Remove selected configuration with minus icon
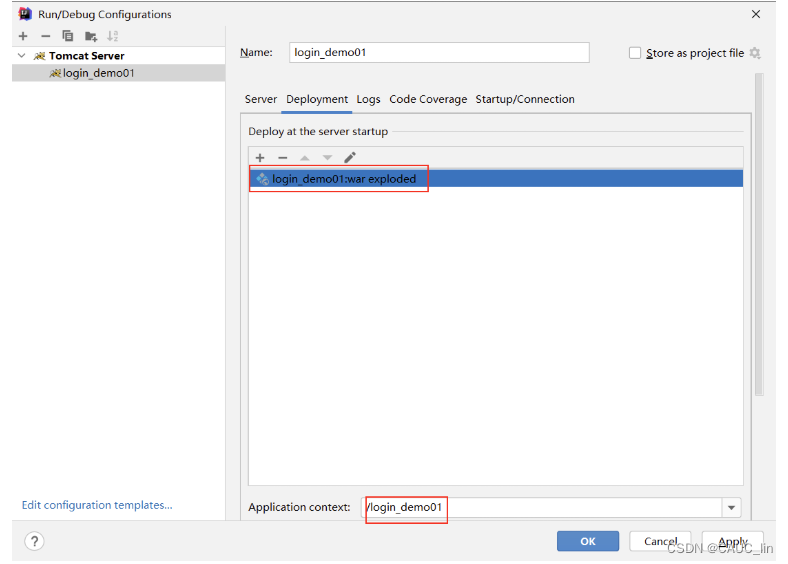788x564 pixels. pyautogui.click(x=46, y=36)
